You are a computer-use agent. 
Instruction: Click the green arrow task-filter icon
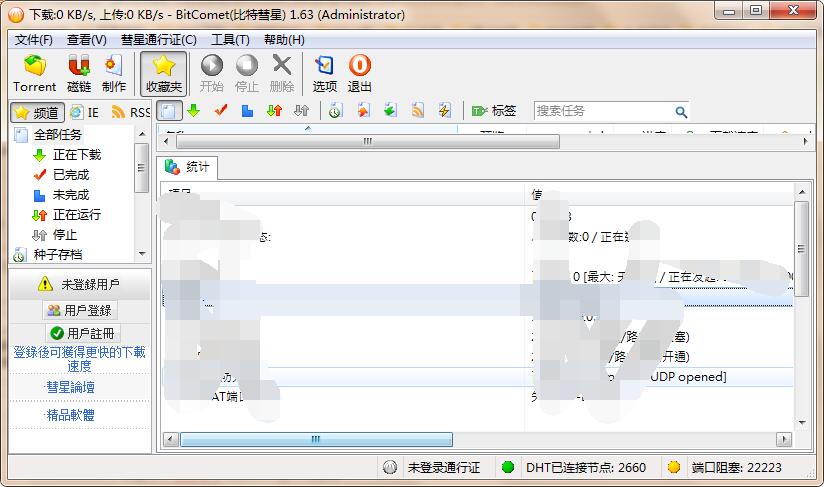[390, 110]
